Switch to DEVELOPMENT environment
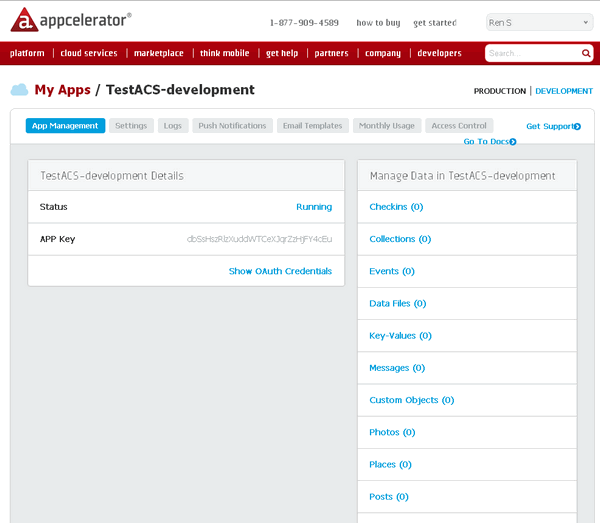 coord(564,91)
